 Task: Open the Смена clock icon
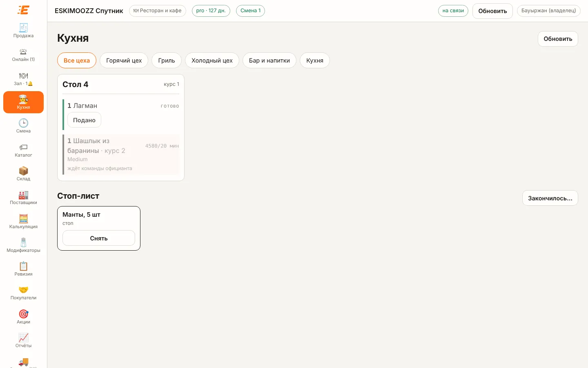click(23, 123)
